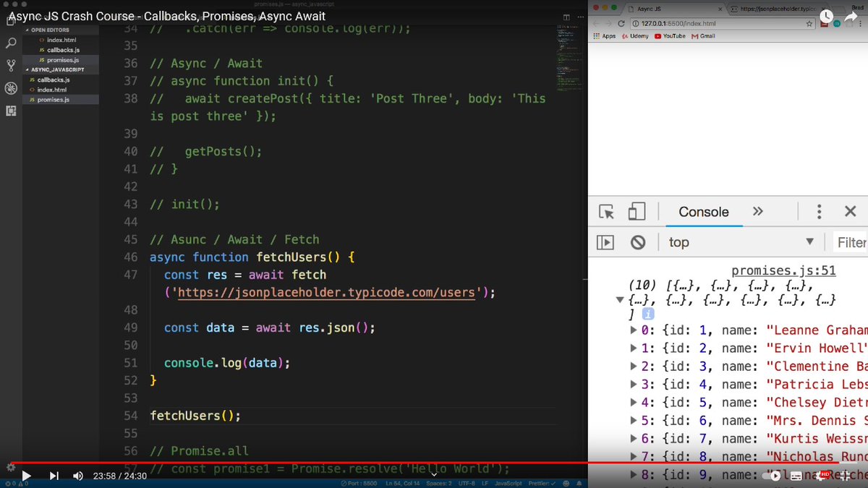Click video title Async JS Crash Course
The height and width of the screenshot is (488, 868).
click(166, 16)
